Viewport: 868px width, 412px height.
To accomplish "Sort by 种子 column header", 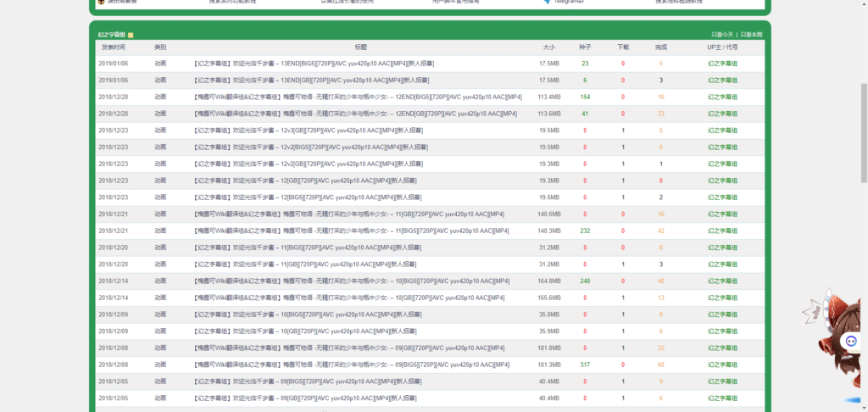I will [x=585, y=47].
